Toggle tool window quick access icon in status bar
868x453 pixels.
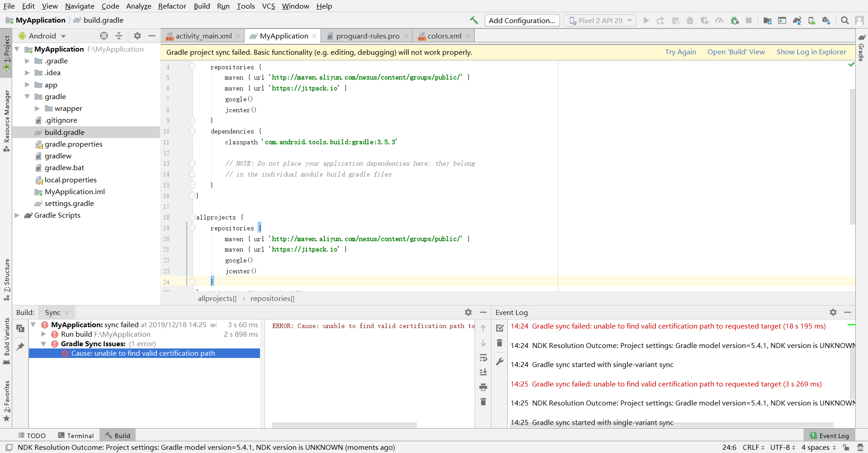pos(9,447)
